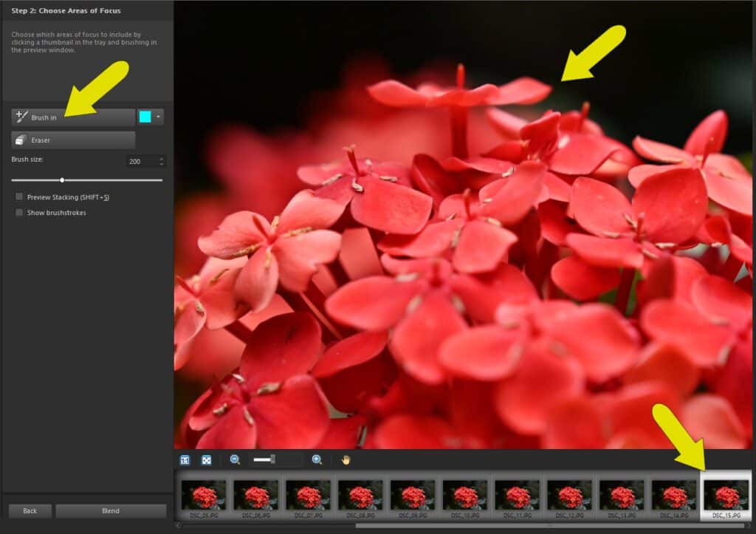Enable the Preview Stacking checkbox
Screen dimensions: 756x534
pos(19,197)
